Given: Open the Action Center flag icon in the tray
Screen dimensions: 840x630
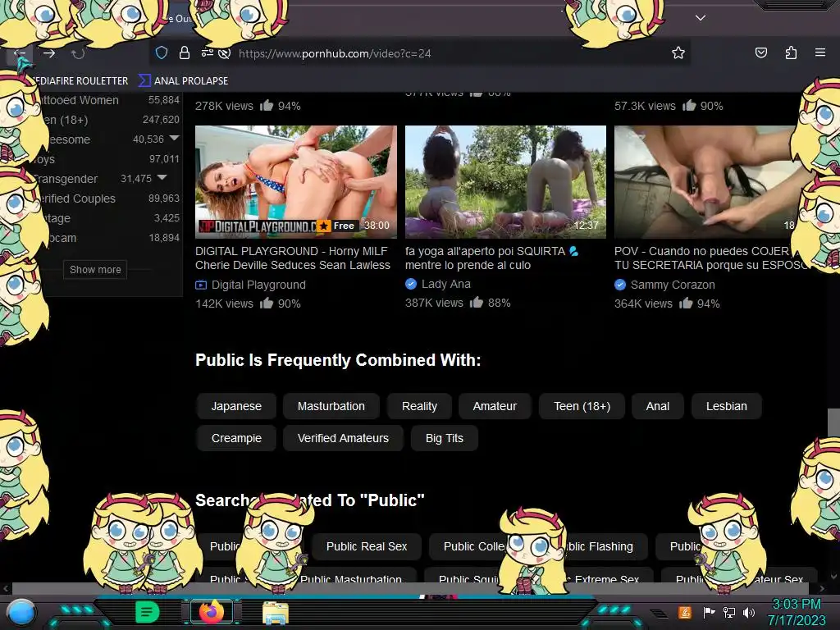Looking at the screenshot, I should coord(709,612).
